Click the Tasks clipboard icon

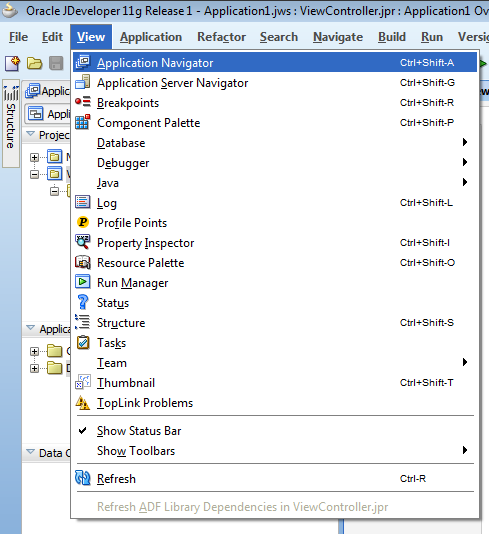point(83,342)
